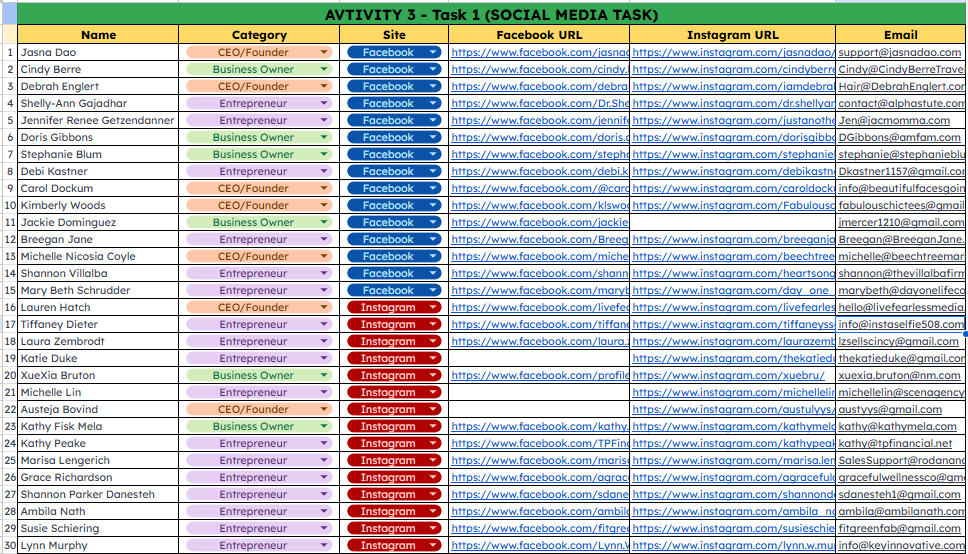Open Site dropdown for Katie Duke
This screenshot has height=554, width=968.
(433, 358)
